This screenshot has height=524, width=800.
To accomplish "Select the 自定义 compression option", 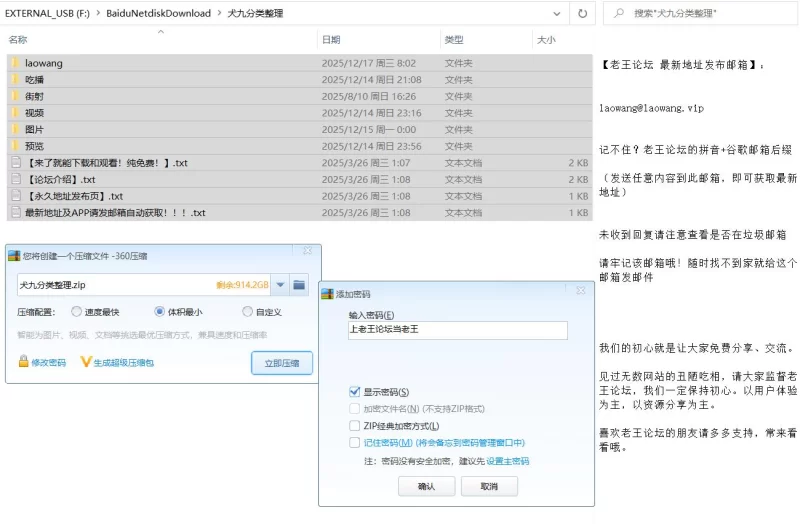I will 247,312.
